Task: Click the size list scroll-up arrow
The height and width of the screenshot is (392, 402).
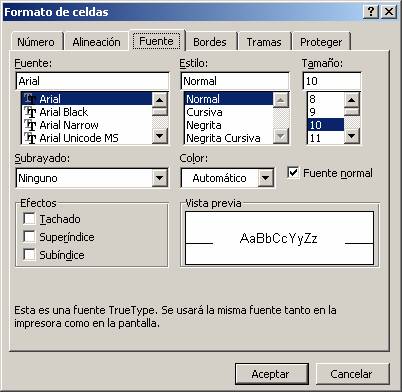Action: [x=352, y=99]
